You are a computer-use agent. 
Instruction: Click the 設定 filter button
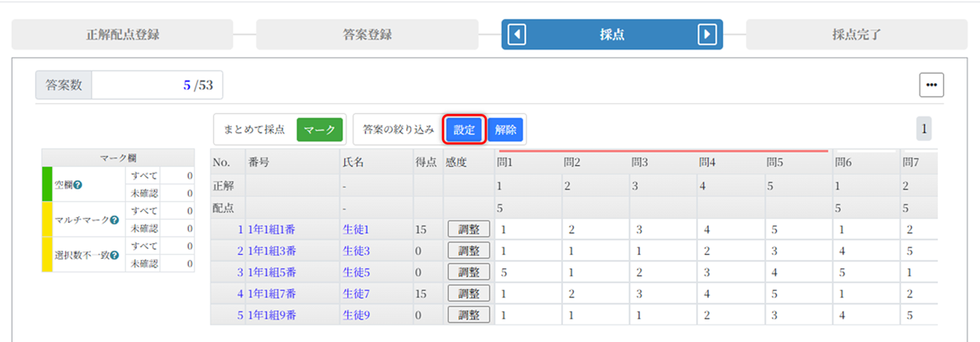464,130
